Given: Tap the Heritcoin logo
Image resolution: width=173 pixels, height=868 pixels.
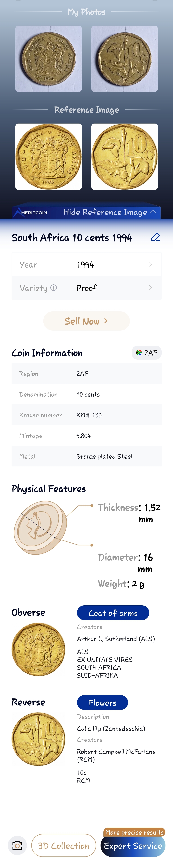Looking at the screenshot, I should (30, 212).
